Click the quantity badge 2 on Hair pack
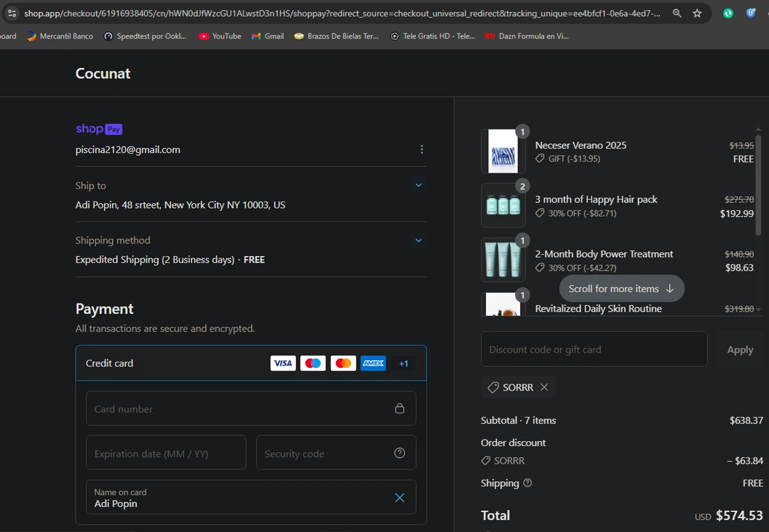Screen dimensions: 769x532 (522, 186)
